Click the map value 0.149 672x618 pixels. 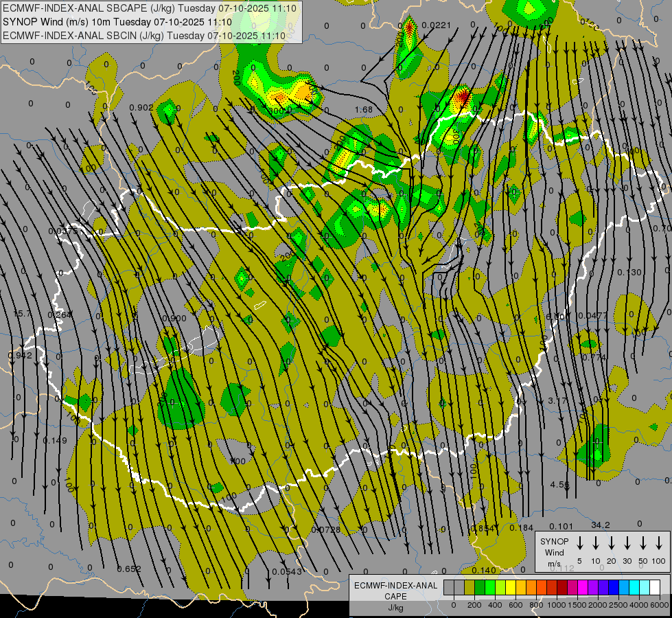[x=55, y=440]
